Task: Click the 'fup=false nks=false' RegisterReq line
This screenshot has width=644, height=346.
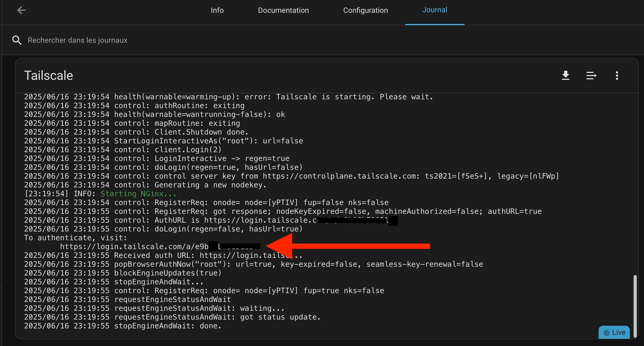Action: pos(206,203)
